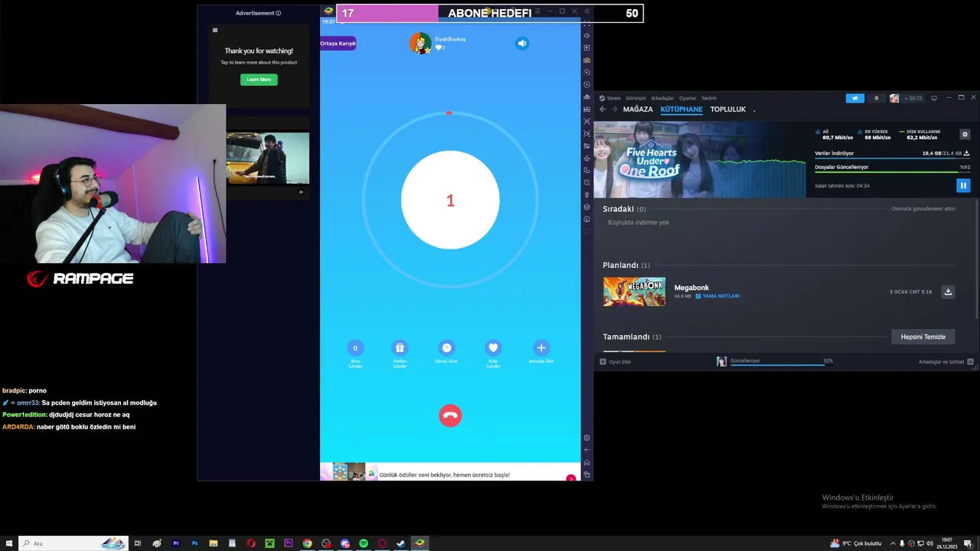Tap the Kalp Gönder heart icon
Image resolution: width=980 pixels, height=551 pixels.
(494, 347)
